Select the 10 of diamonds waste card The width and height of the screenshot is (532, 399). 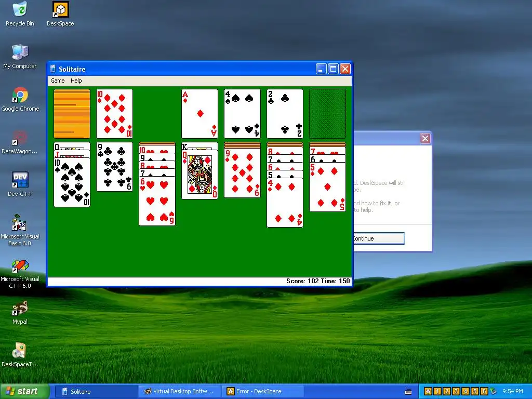pos(114,114)
